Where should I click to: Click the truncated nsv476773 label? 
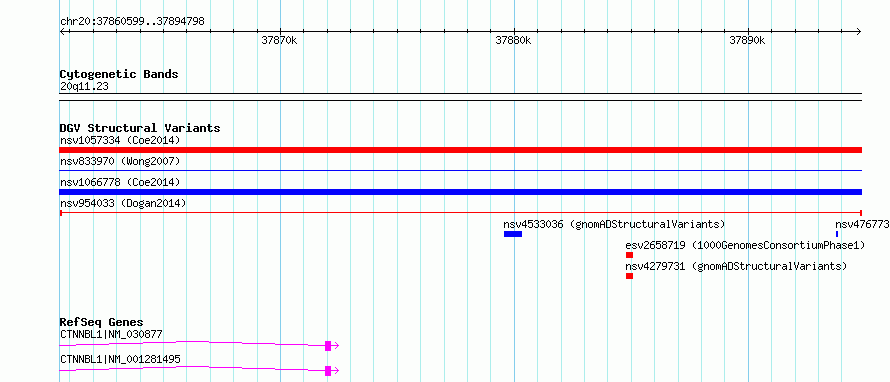pyautogui.click(x=862, y=224)
